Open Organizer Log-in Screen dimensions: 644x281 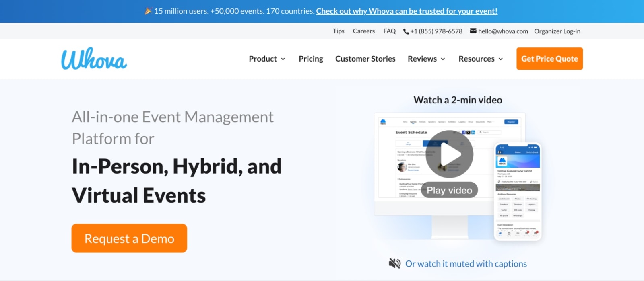tap(557, 31)
